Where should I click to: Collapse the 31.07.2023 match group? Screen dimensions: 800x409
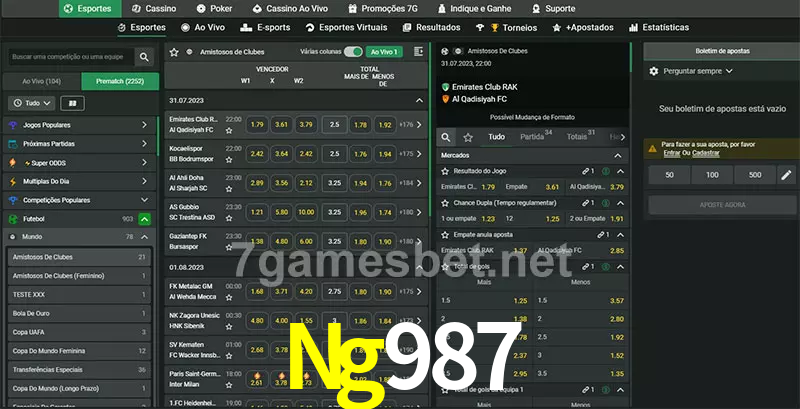coord(419,100)
